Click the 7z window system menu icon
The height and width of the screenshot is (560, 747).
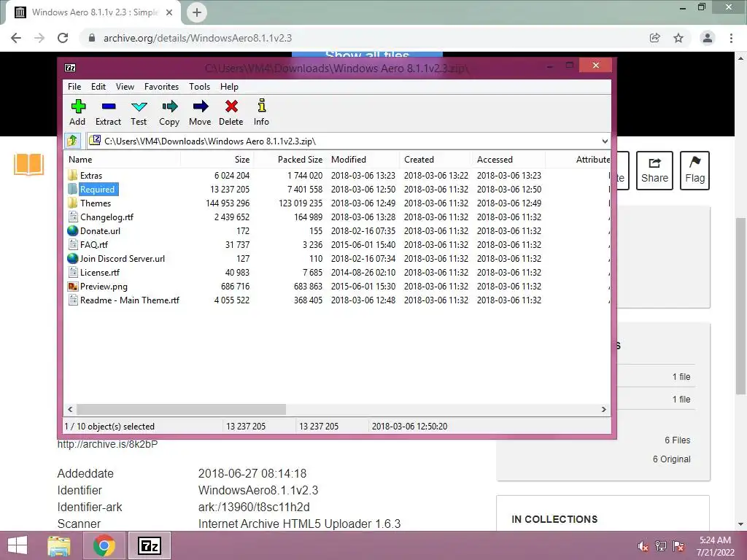(70, 68)
